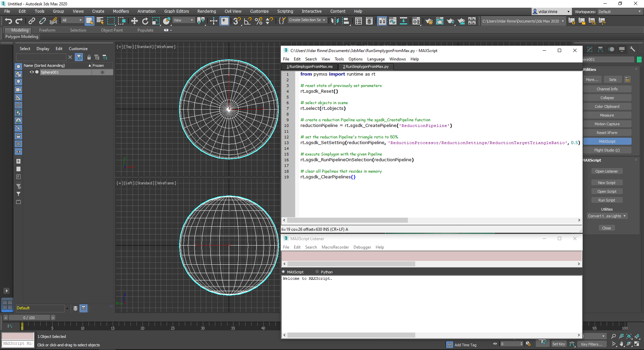This screenshot has width=644, height=350.
Task: Open the Workspaces Default dropdown
Action: [620, 12]
